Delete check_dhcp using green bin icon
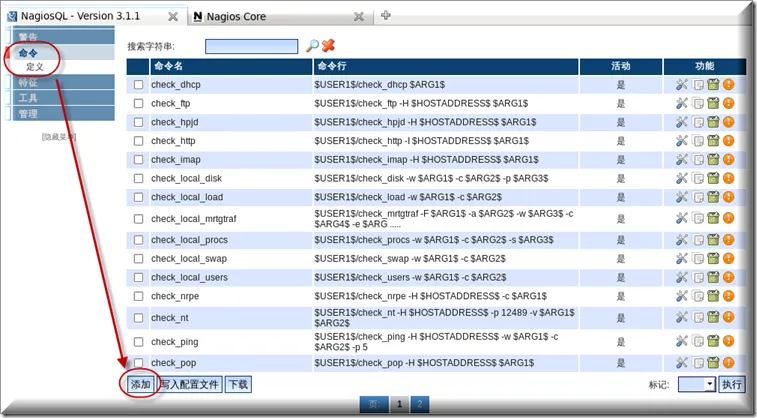The height and width of the screenshot is (418, 757). (713, 84)
